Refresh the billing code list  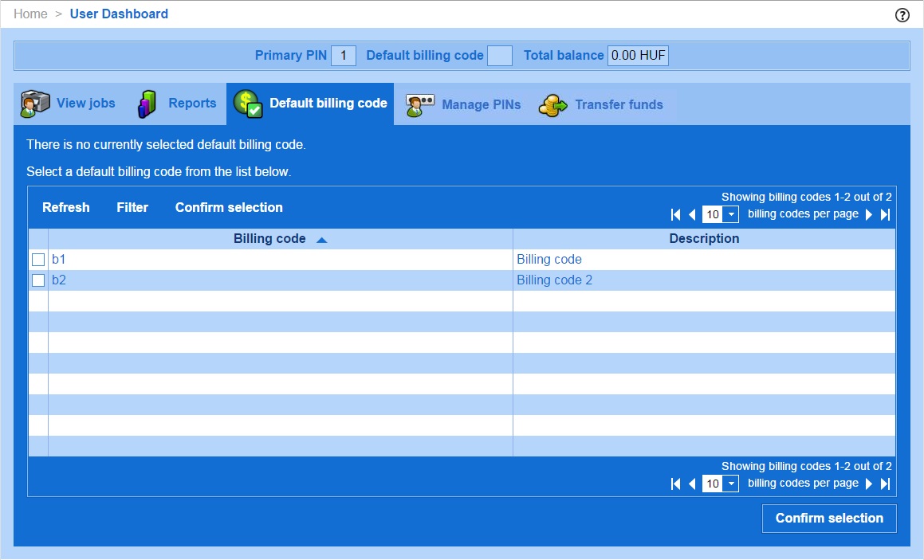[x=65, y=207]
